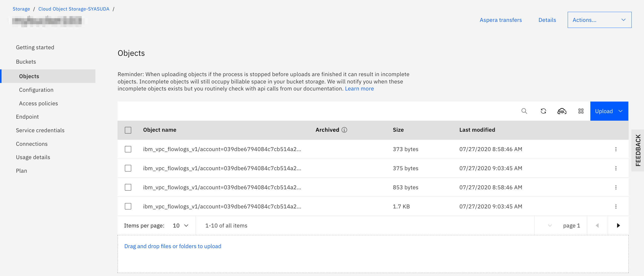Change items per page dropdown
Screen dimensions: 644x276
pyautogui.click(x=181, y=225)
